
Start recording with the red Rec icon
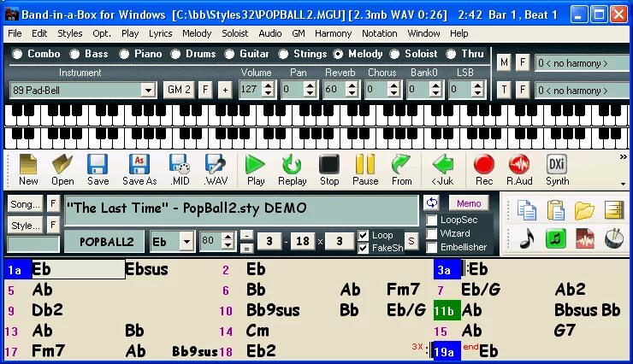pyautogui.click(x=483, y=165)
